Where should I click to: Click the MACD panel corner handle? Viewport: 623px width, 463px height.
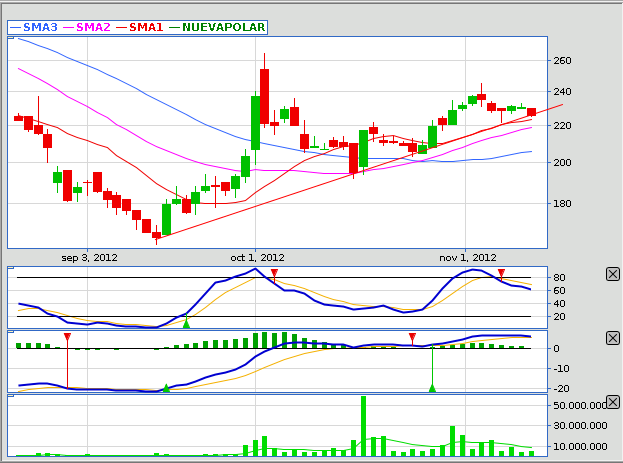pyautogui.click(x=11, y=332)
